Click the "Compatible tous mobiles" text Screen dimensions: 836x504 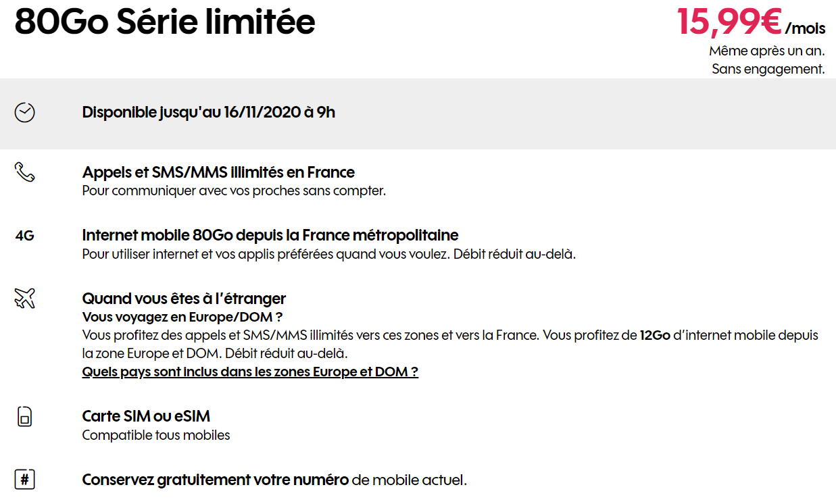[156, 435]
